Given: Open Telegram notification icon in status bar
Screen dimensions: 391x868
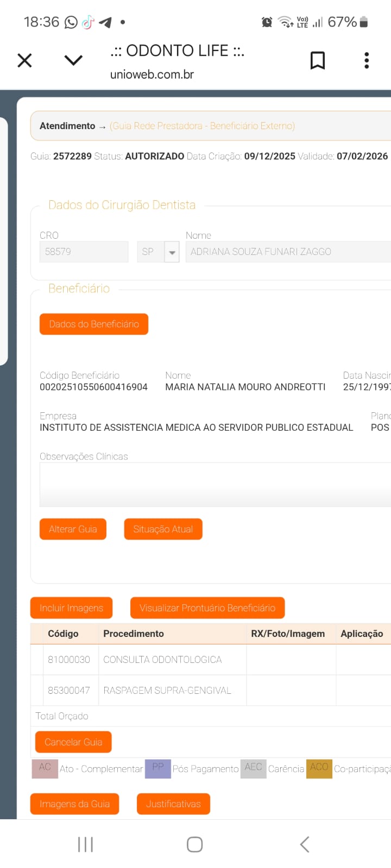Looking at the screenshot, I should click(x=105, y=22).
